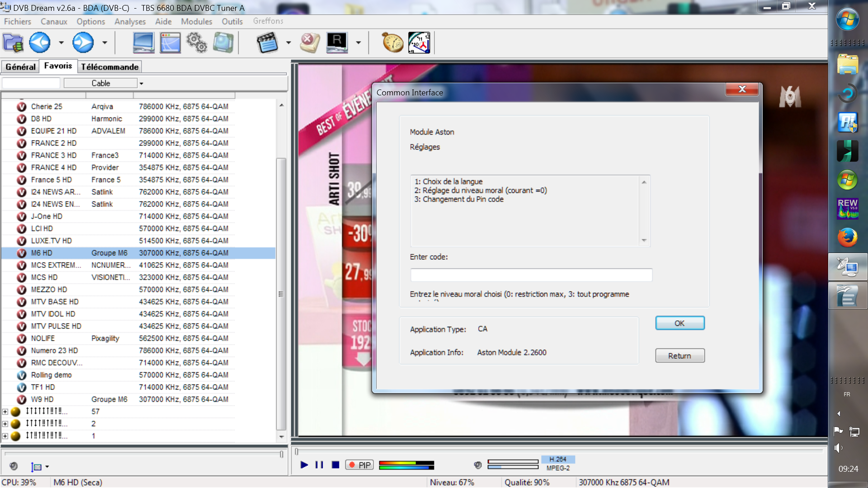Click the round icon beside buffer bars

[478, 465]
